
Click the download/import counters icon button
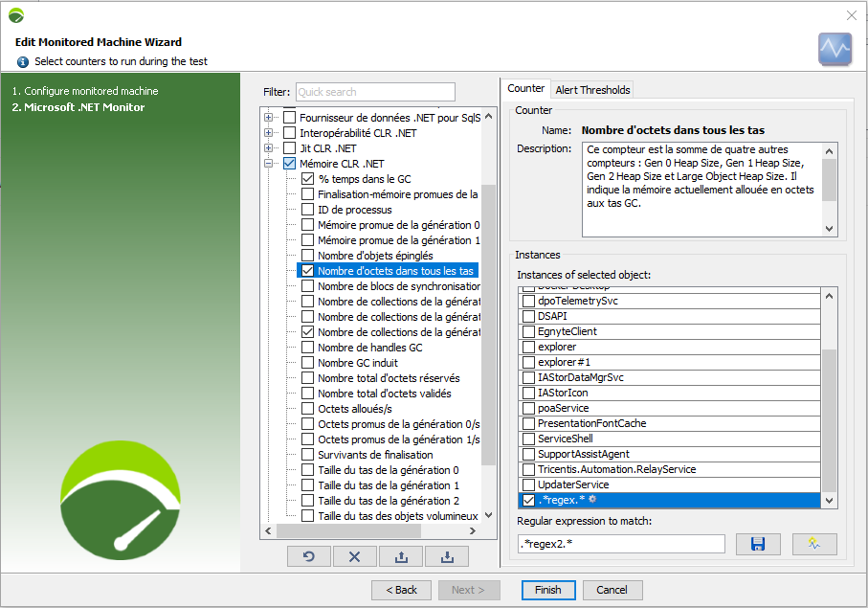click(x=447, y=556)
